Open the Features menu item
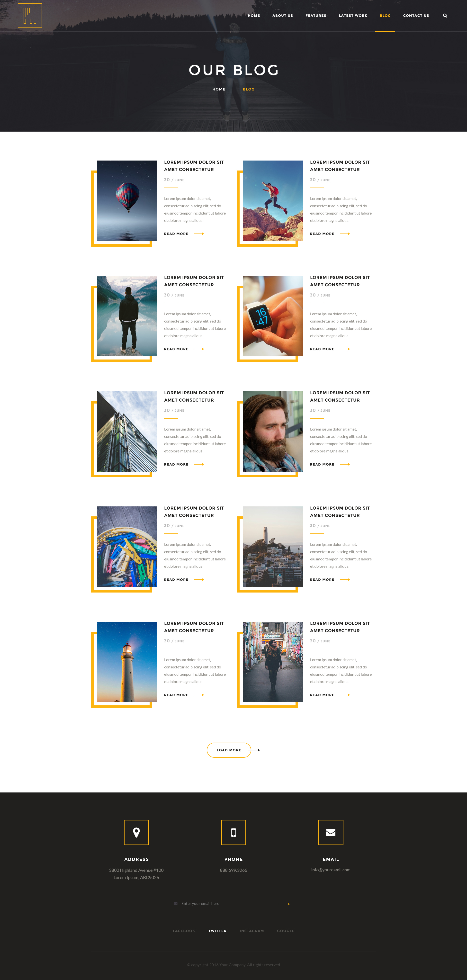The height and width of the screenshot is (980, 467). tap(316, 16)
